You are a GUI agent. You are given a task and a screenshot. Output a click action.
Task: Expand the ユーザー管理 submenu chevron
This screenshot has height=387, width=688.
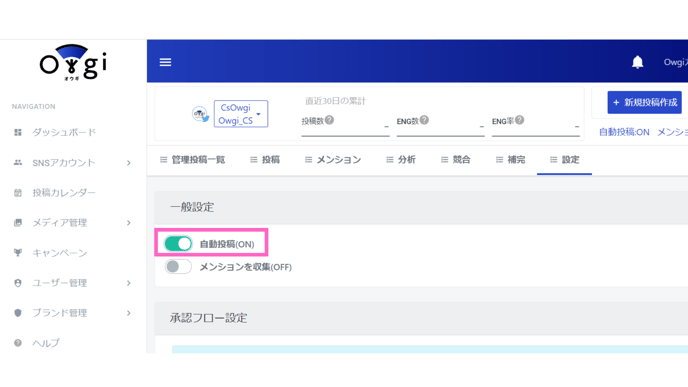[129, 283]
